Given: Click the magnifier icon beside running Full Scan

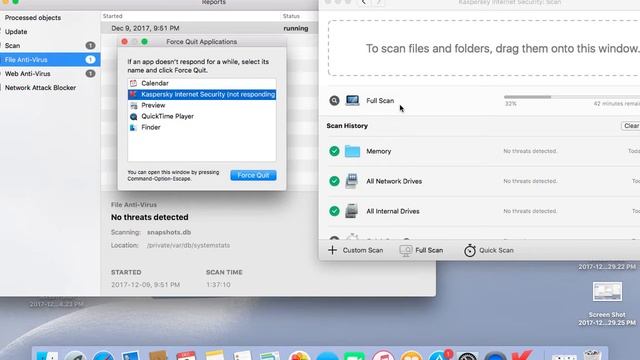Looking at the screenshot, I should (x=334, y=100).
